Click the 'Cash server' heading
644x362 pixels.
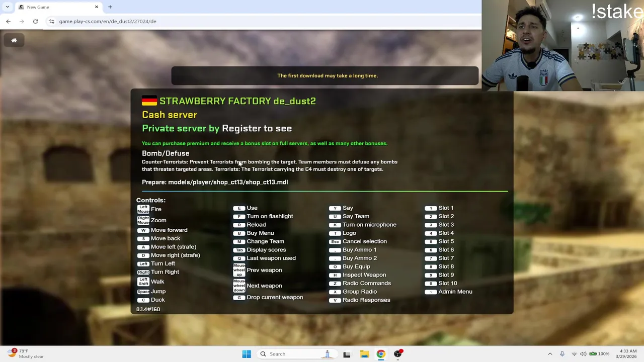[x=169, y=115]
